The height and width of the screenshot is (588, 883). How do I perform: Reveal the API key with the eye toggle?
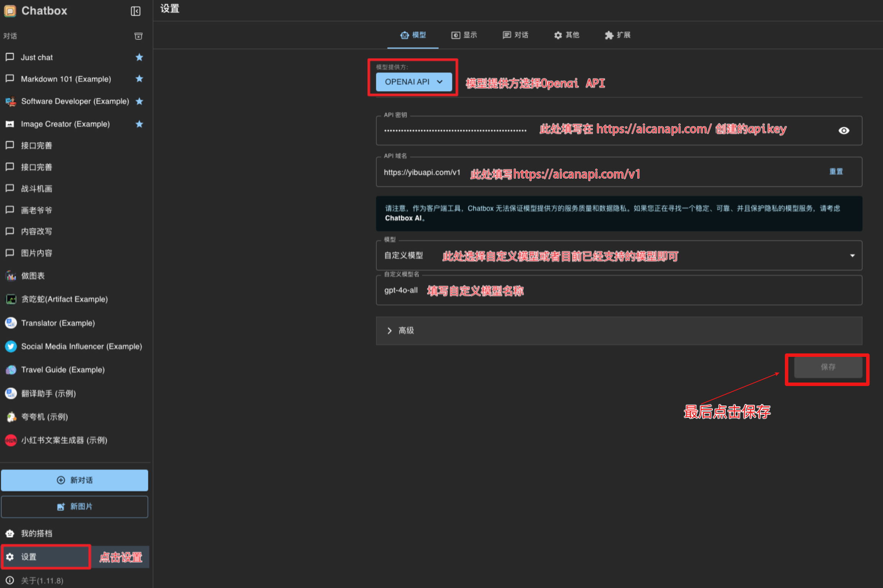coord(844,130)
